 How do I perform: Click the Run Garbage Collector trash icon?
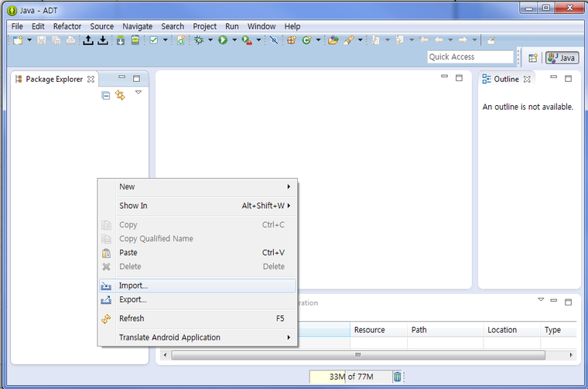pos(398,377)
